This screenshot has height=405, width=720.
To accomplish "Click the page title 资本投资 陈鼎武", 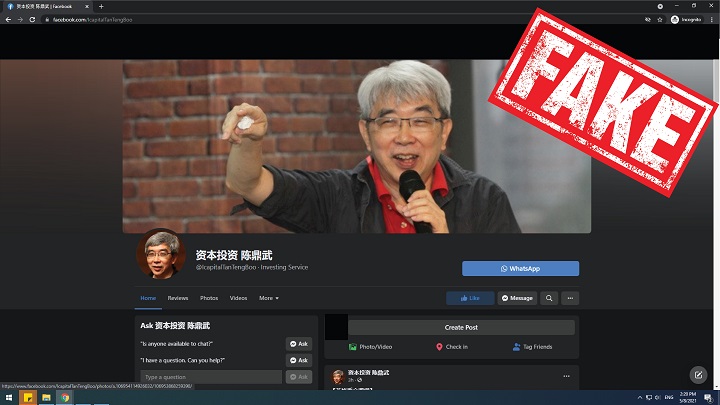I will (x=234, y=255).
